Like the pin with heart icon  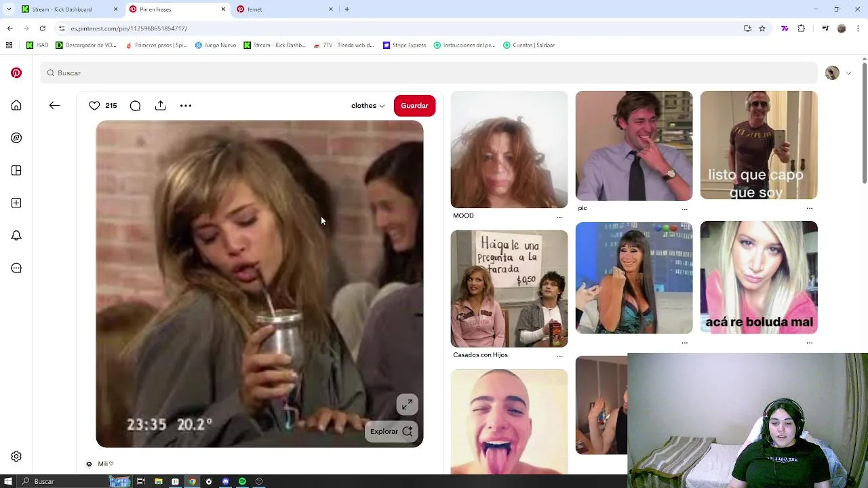tap(94, 106)
